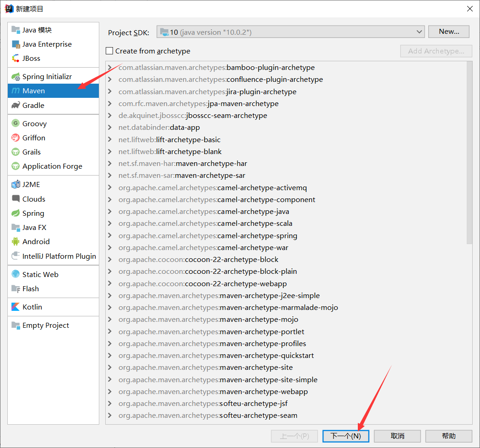Close the 新建项目 dialog window
Image resolution: width=480 pixels, height=448 pixels.
click(470, 9)
